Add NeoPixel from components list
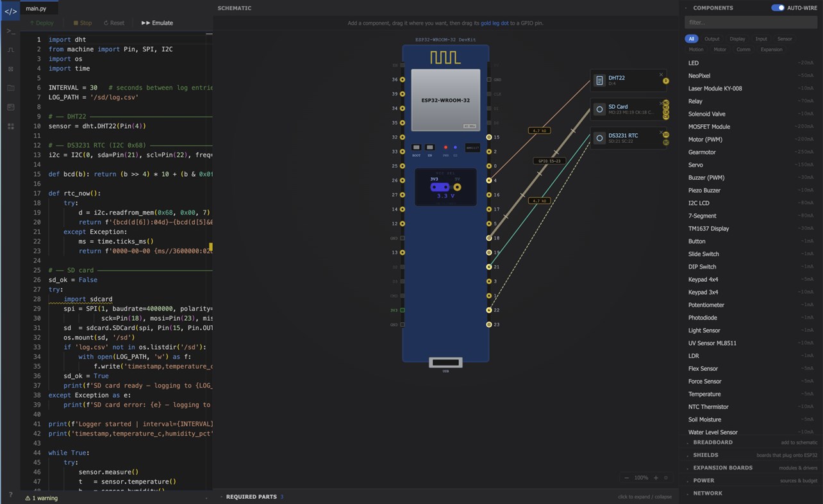This screenshot has width=823, height=504. 751,76
